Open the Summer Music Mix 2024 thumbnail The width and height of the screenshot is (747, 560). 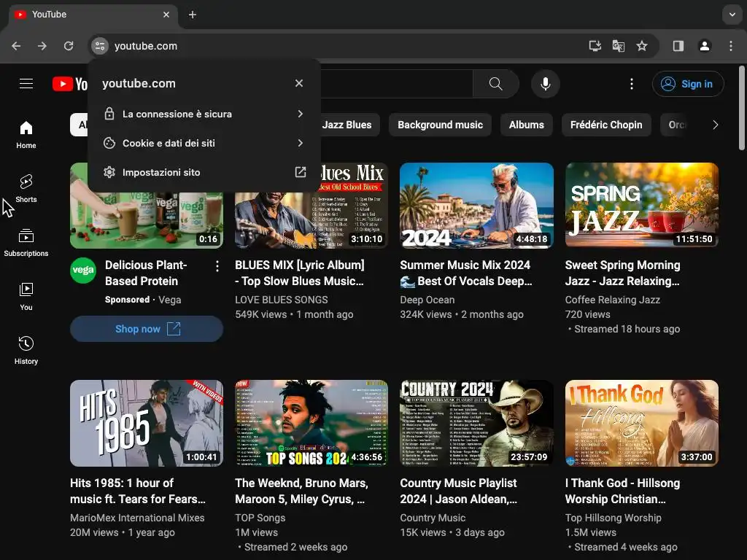[476, 206]
